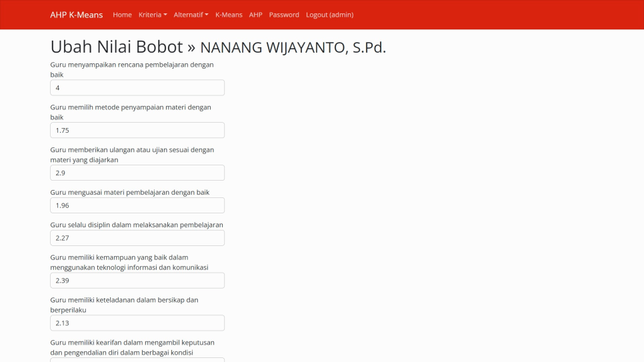Image resolution: width=644 pixels, height=362 pixels.
Task: Open the K-Means navigation item
Action: (229, 15)
